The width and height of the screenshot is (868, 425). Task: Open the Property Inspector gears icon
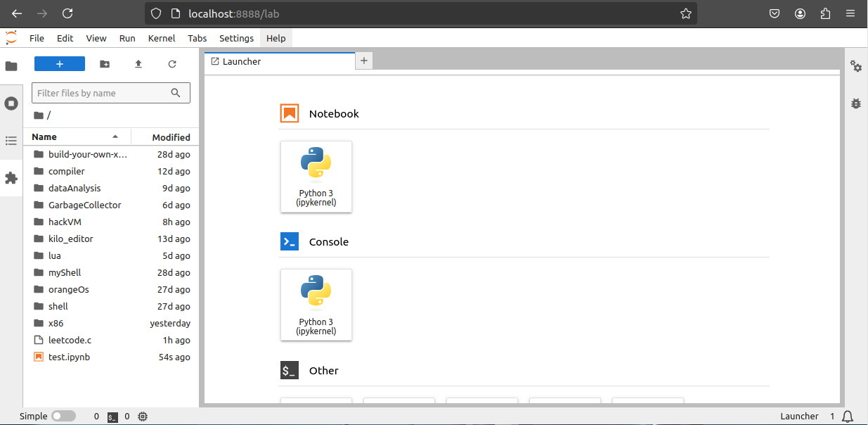(856, 66)
